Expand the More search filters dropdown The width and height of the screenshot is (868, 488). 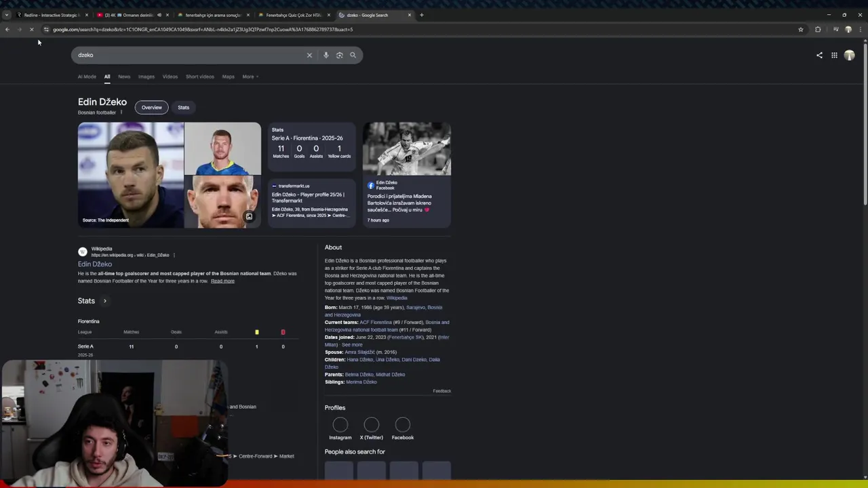250,77
